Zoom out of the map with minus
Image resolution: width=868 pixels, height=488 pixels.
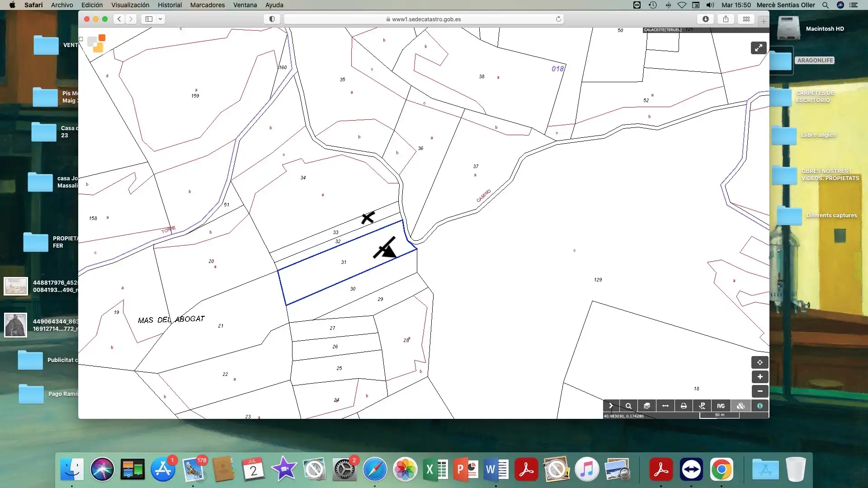click(x=760, y=391)
